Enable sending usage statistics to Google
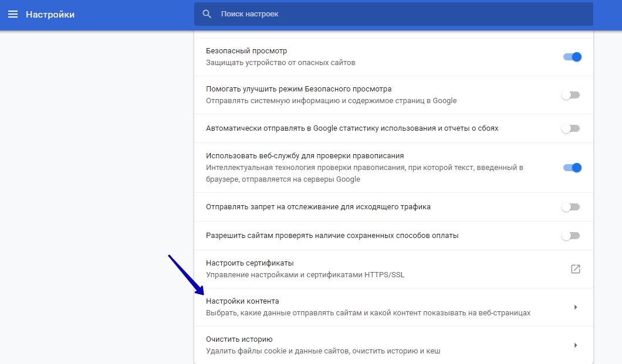This screenshot has width=622, height=364. (570, 128)
